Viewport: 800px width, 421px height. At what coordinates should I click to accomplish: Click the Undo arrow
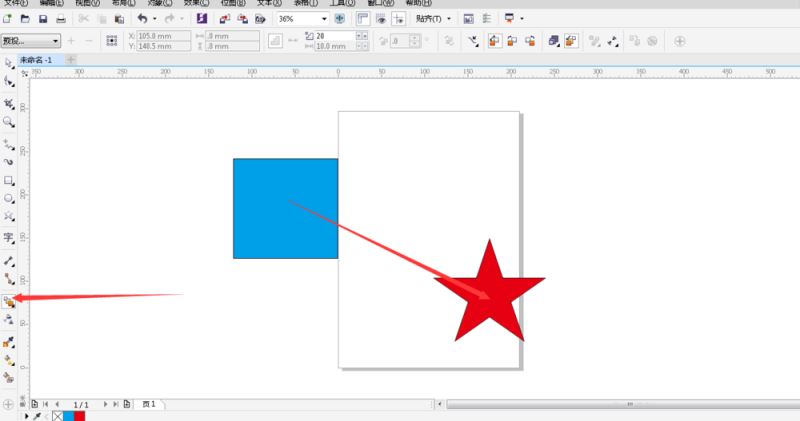[x=142, y=19]
